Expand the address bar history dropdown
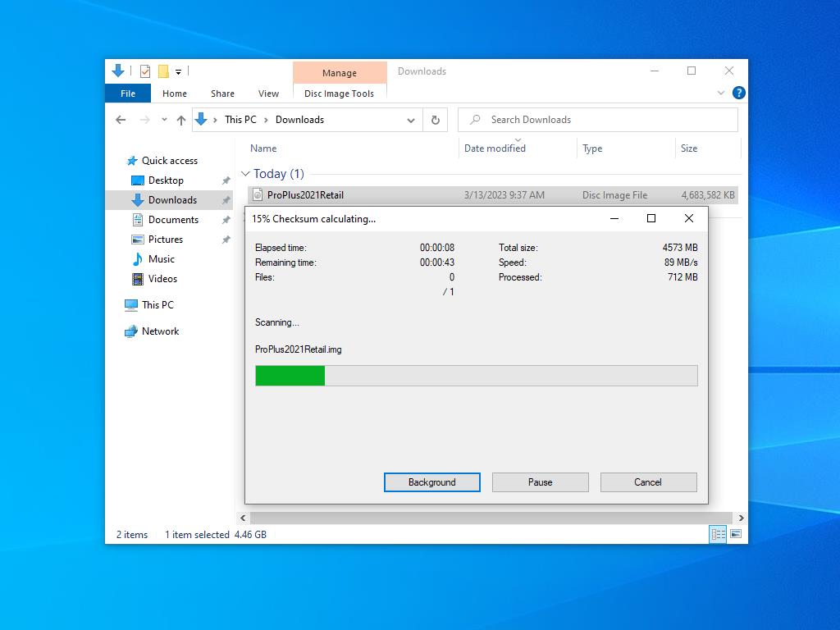Image resolution: width=840 pixels, height=630 pixels. (411, 120)
